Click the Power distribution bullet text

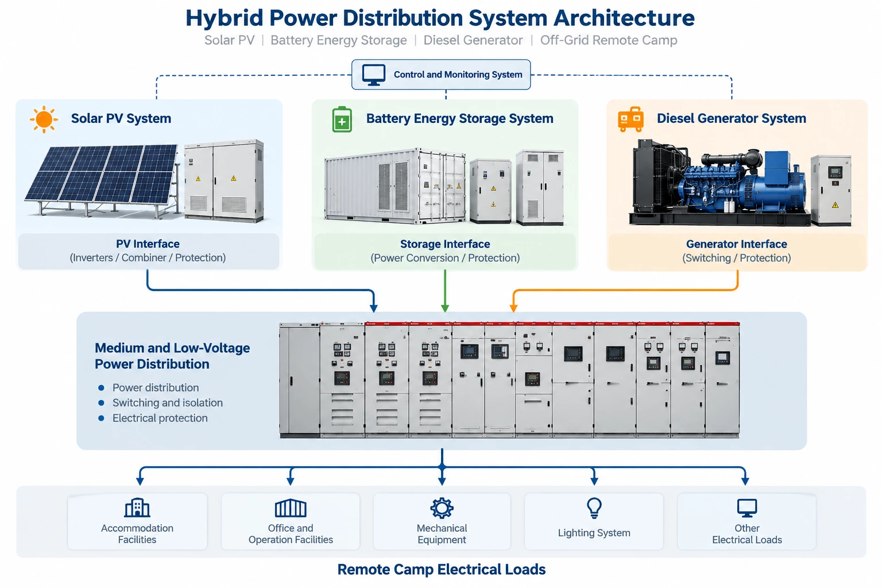pos(156,388)
